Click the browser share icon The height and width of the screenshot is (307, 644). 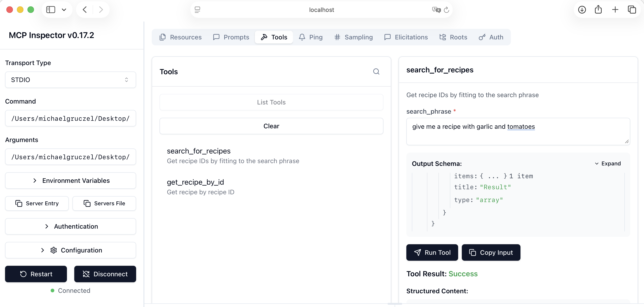(598, 10)
